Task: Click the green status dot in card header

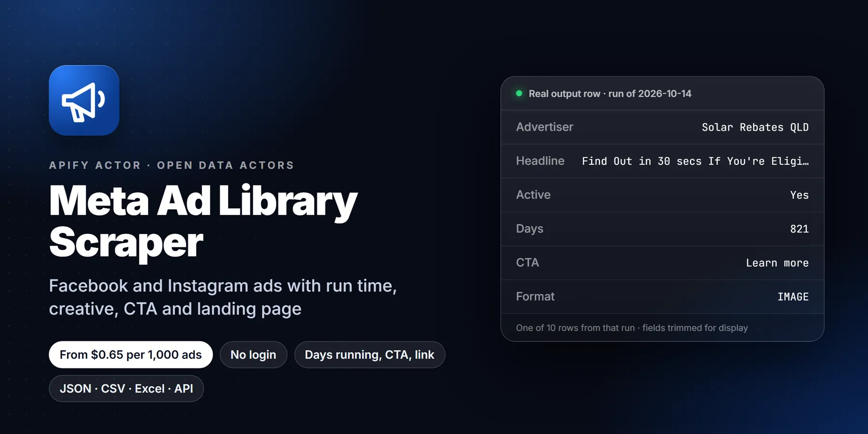Action: click(519, 94)
